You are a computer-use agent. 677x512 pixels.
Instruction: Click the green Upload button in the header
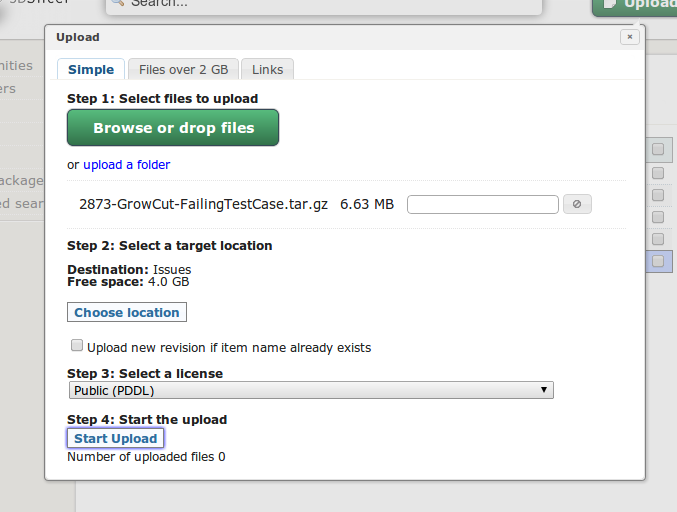coord(636,5)
